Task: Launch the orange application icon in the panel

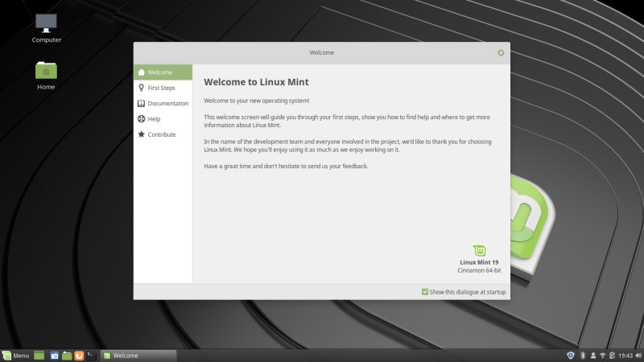Action: tap(79, 356)
